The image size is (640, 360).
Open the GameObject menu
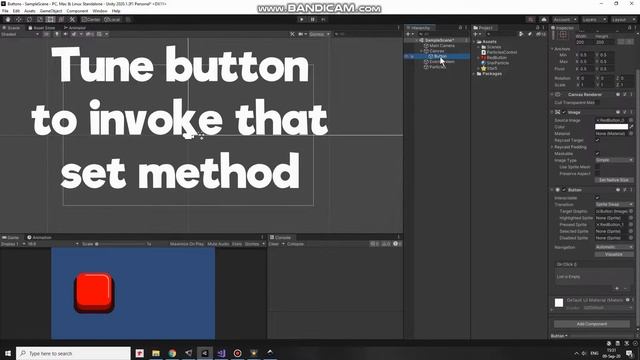tap(51, 11)
